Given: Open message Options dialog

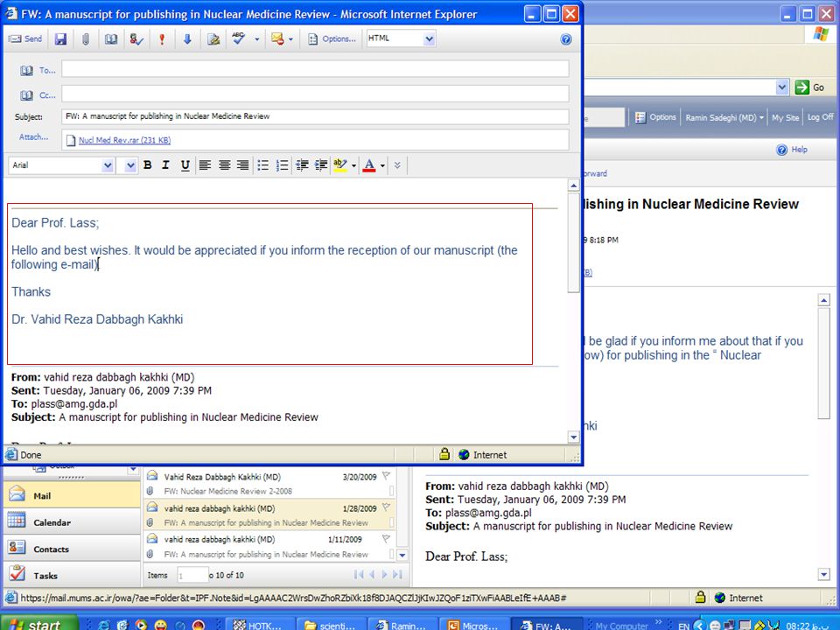Looking at the screenshot, I should coord(332,39).
